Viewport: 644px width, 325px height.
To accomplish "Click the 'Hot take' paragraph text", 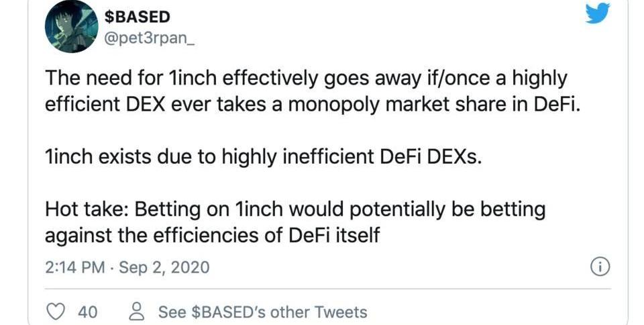I will pos(295,222).
